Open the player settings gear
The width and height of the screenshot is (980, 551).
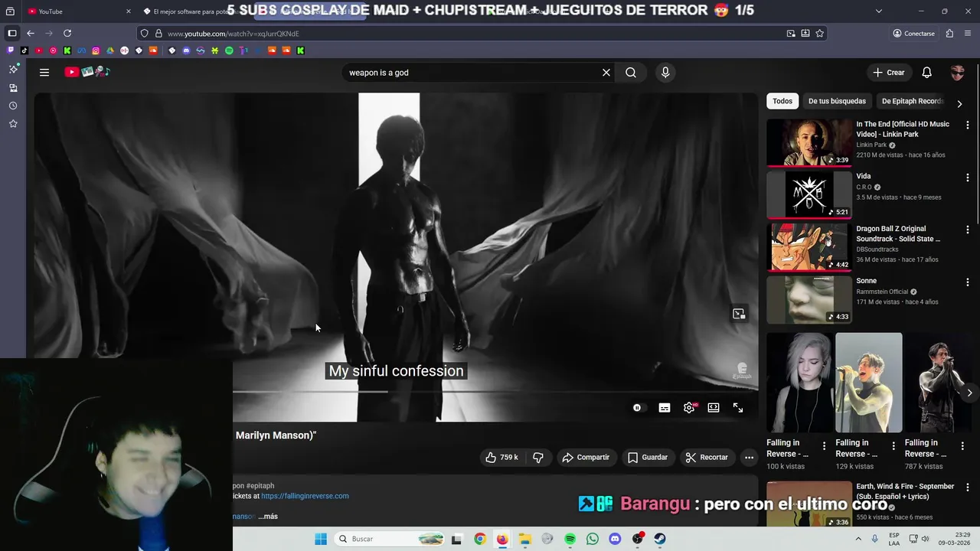pos(689,408)
